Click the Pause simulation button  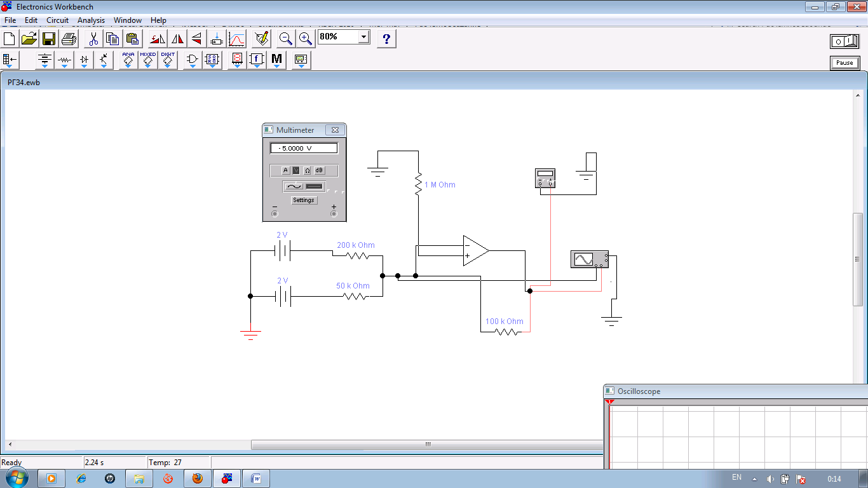[x=844, y=63]
